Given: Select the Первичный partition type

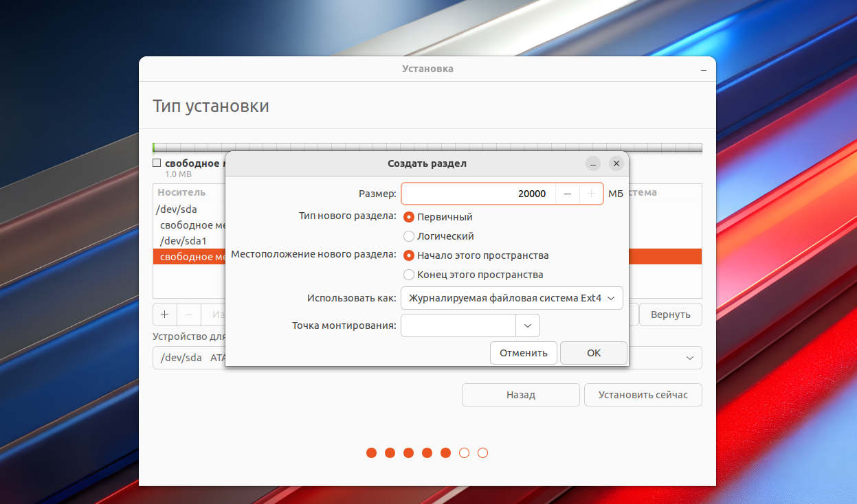Looking at the screenshot, I should point(410,217).
